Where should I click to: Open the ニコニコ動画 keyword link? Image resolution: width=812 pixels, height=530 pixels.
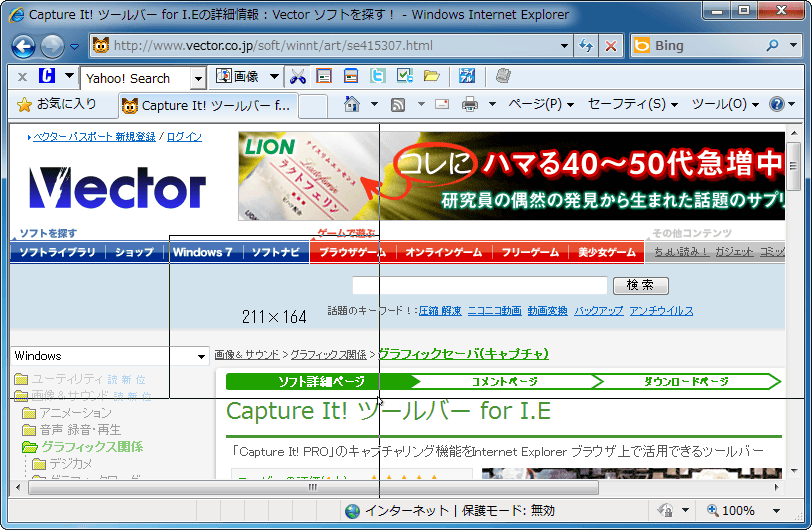click(495, 311)
